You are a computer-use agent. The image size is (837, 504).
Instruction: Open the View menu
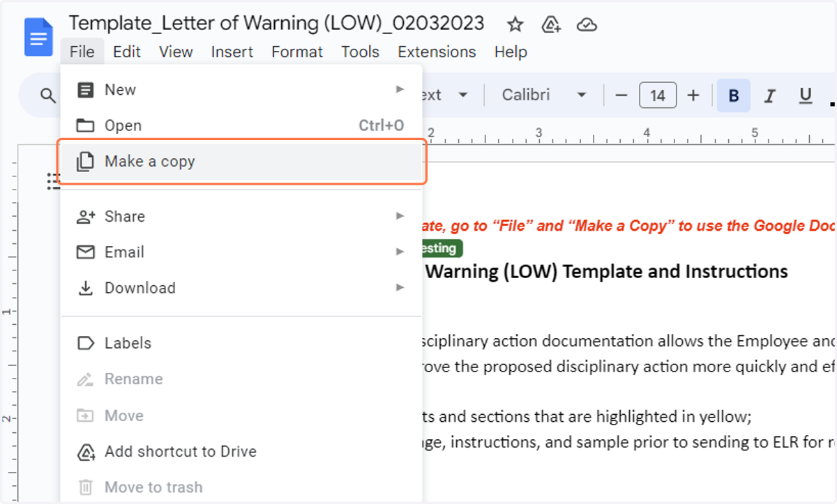176,52
